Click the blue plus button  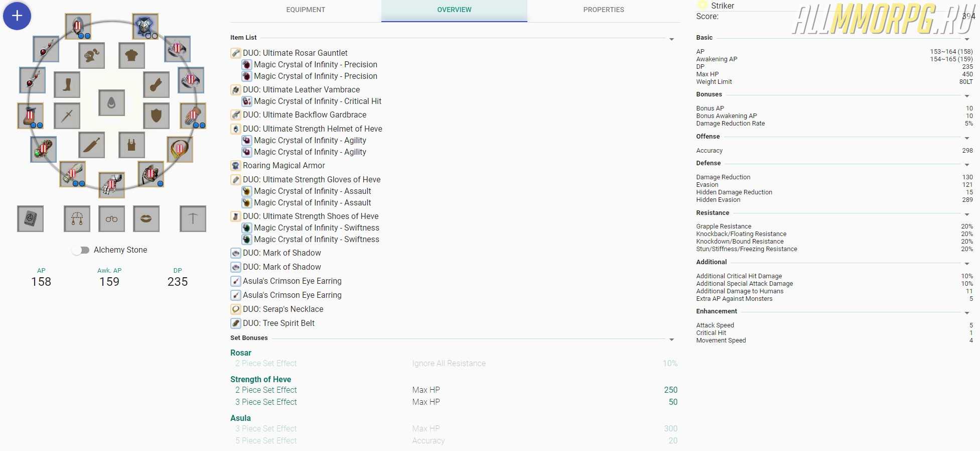pyautogui.click(x=17, y=16)
